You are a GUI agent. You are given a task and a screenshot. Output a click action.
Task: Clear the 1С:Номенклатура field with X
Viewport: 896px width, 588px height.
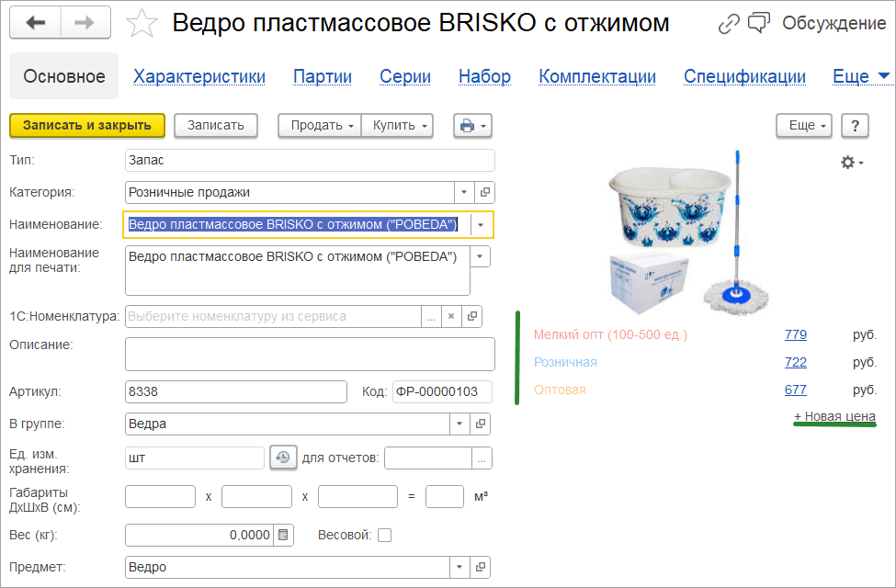point(451,317)
